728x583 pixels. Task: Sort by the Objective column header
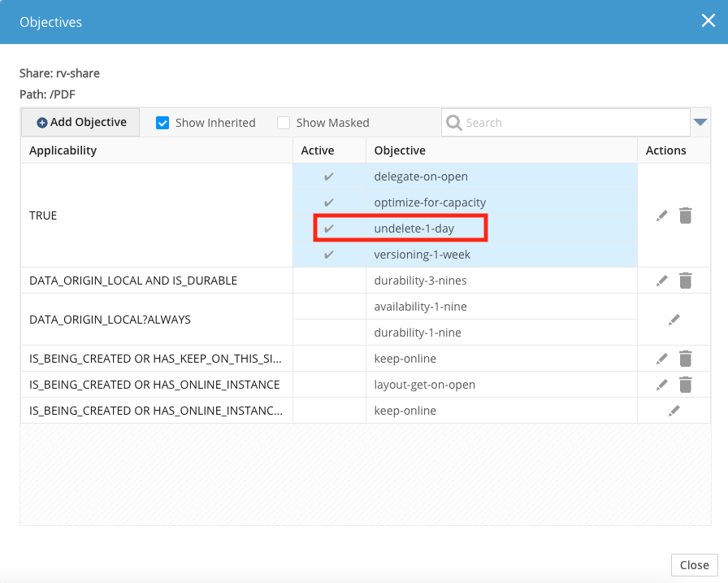[x=501, y=150]
